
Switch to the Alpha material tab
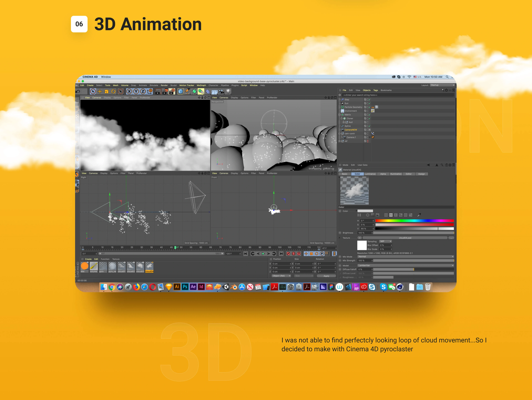(383, 174)
